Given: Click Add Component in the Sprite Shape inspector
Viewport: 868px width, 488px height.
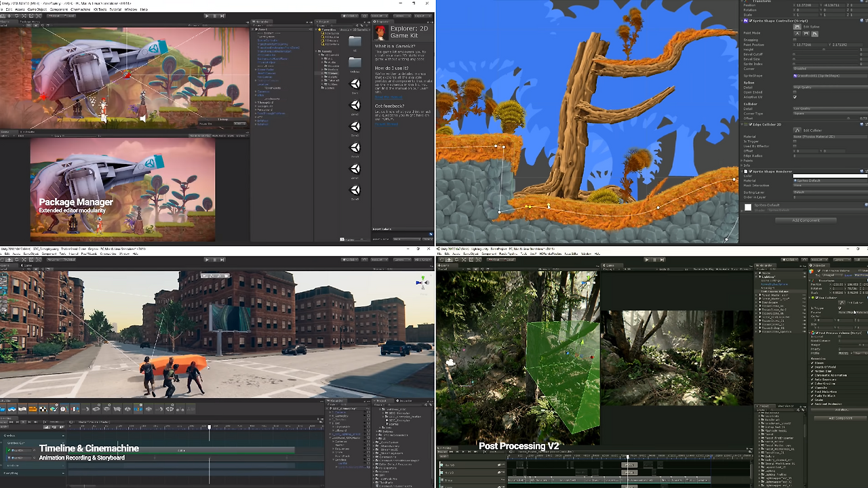Looking at the screenshot, I should [x=806, y=220].
